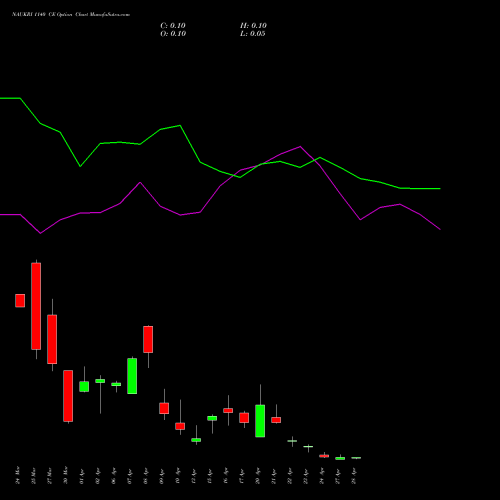
Task: Click the red candlestick above 21 Apr
Action: coord(276,420)
